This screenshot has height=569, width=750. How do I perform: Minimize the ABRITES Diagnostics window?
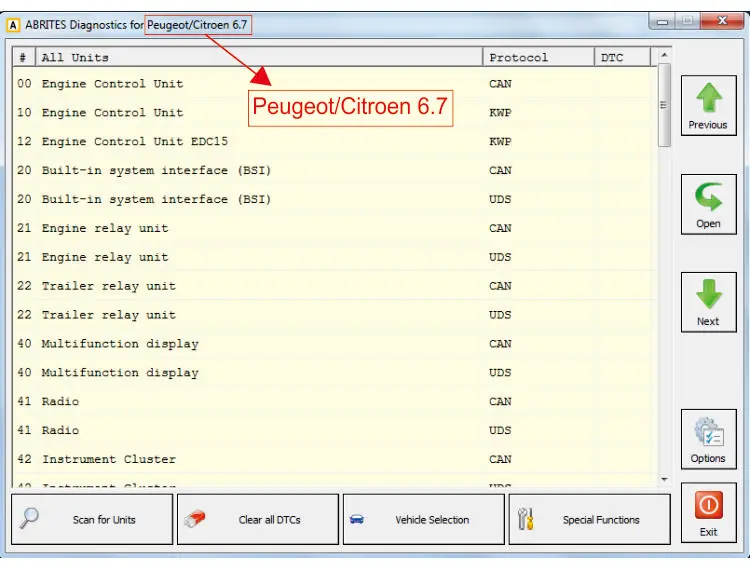tap(662, 22)
